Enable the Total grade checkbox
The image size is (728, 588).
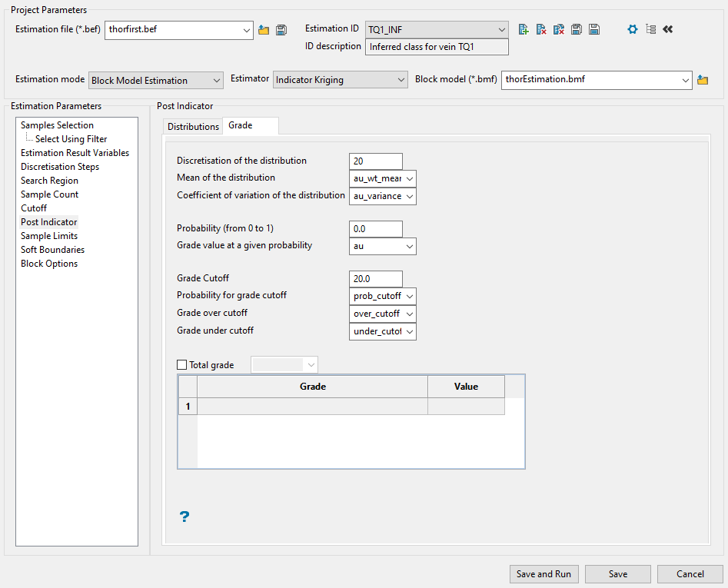pyautogui.click(x=182, y=365)
